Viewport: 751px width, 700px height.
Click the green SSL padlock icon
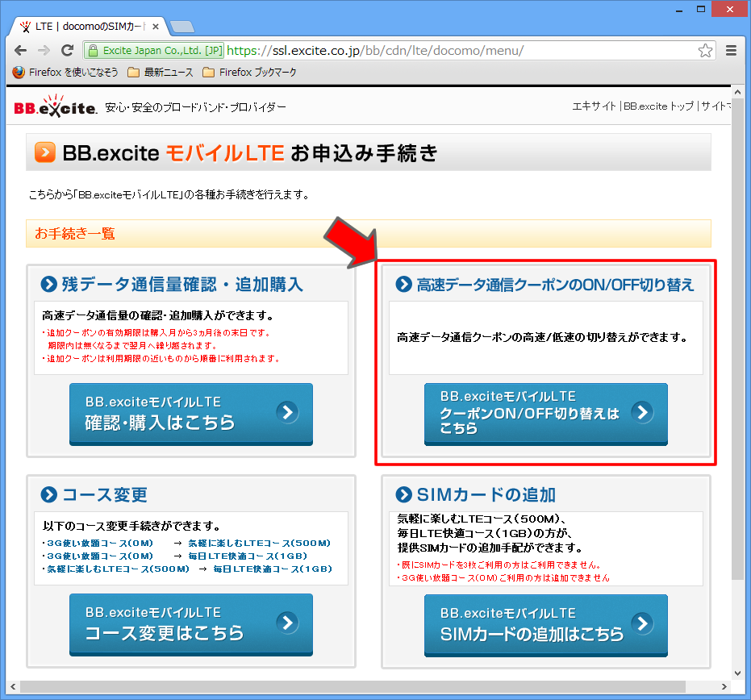[x=94, y=50]
